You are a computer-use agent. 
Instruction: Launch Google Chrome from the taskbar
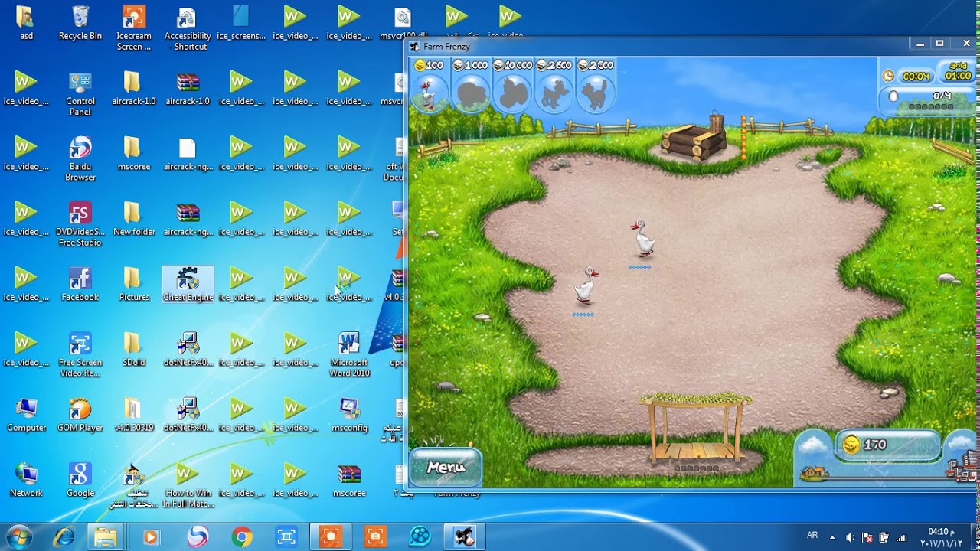pyautogui.click(x=242, y=536)
